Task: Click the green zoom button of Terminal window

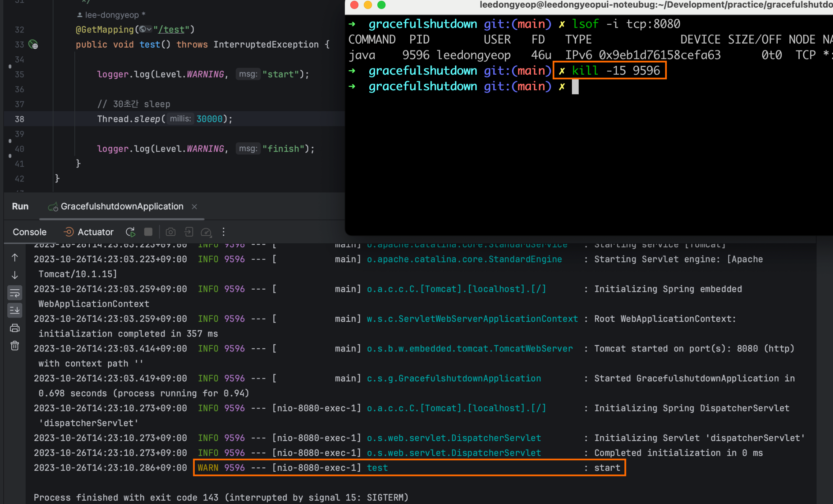Action: pyautogui.click(x=381, y=5)
